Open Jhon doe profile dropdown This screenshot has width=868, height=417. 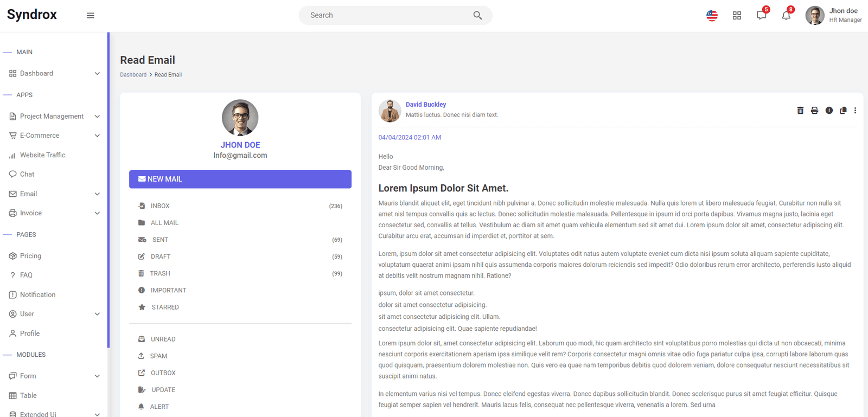pos(834,15)
